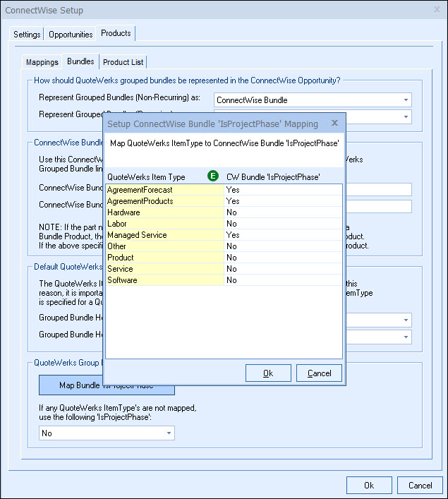Click the No value for Service

(x=283, y=269)
